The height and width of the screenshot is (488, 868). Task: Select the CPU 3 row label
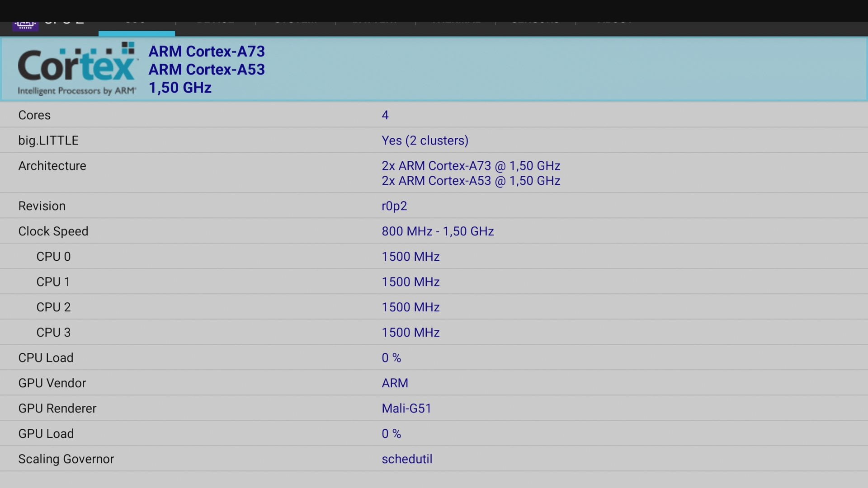pyautogui.click(x=53, y=333)
